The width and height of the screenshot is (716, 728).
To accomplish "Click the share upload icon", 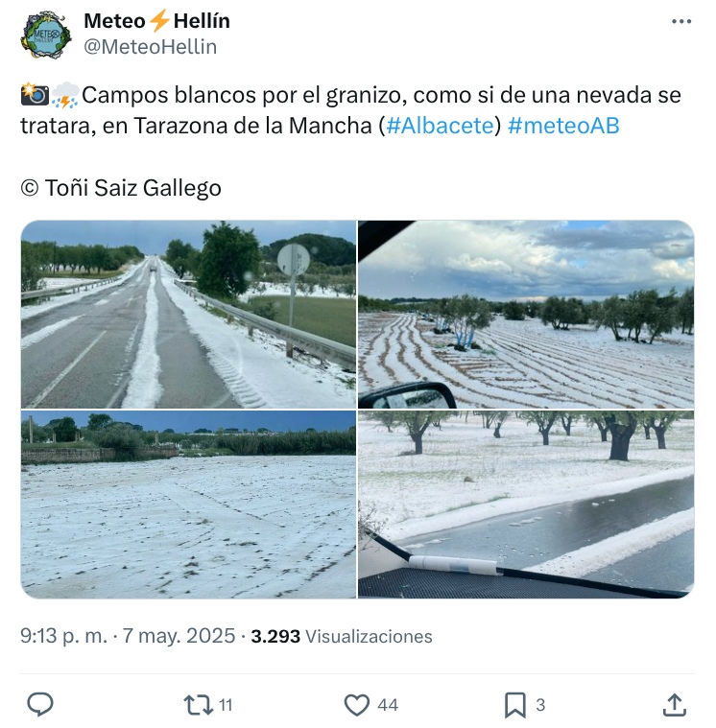I will pos(674,704).
